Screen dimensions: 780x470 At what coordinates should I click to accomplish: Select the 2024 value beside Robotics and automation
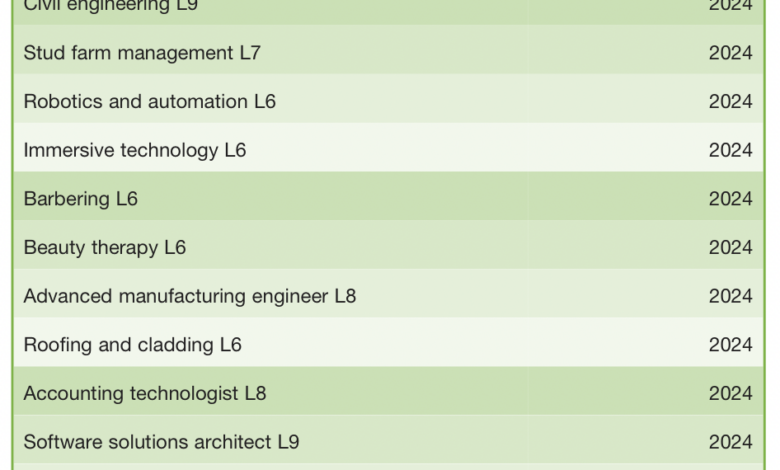pos(730,102)
